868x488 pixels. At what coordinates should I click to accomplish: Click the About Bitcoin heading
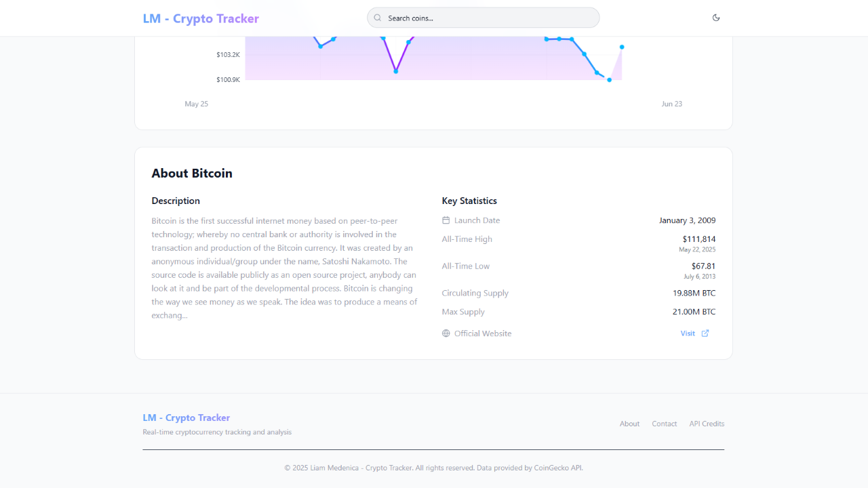coord(192,174)
